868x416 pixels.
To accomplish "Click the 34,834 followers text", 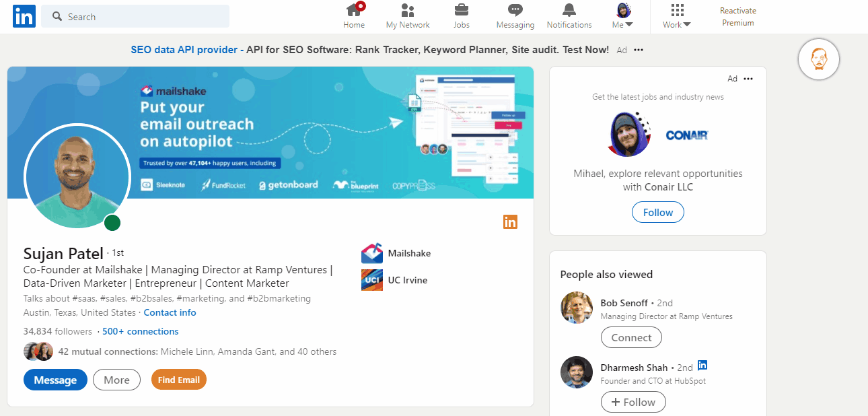I will (x=58, y=331).
